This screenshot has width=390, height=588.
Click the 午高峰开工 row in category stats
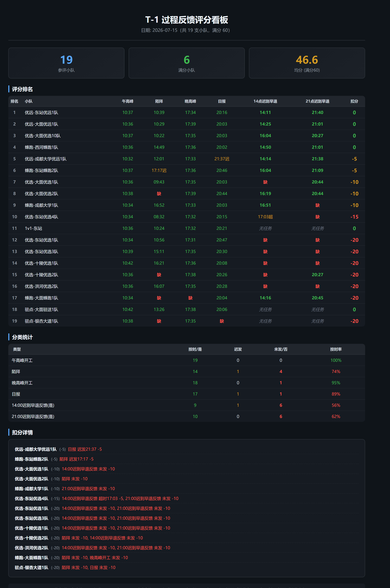(187, 360)
